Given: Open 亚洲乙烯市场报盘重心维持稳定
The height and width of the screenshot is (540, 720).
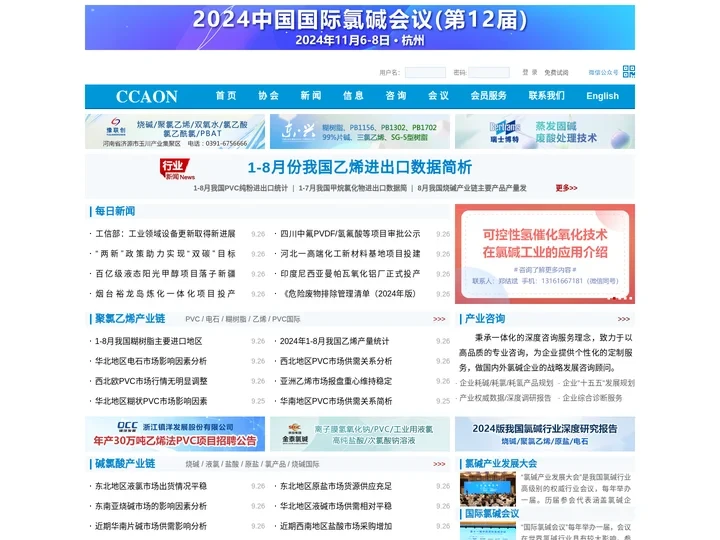Looking at the screenshot, I should pos(336,381).
